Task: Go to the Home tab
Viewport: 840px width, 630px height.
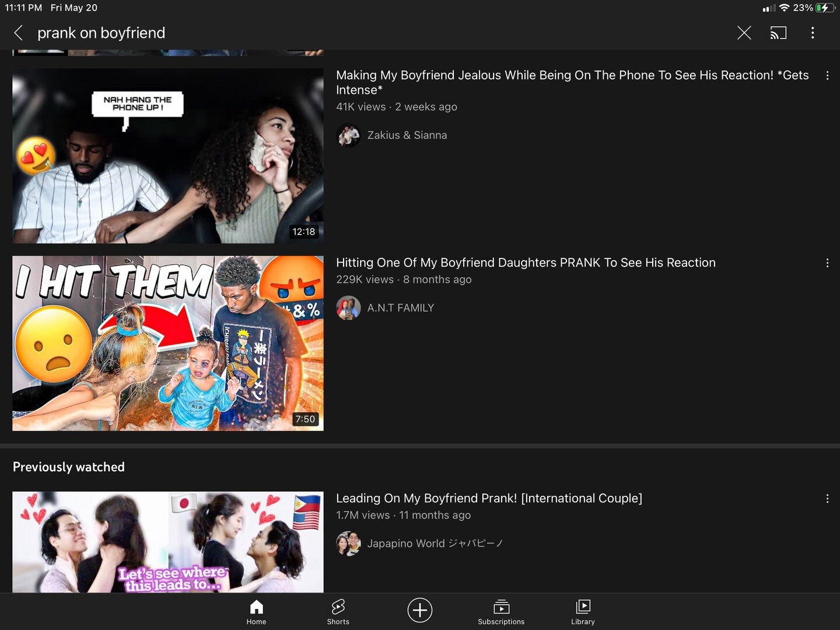Action: pos(256,612)
